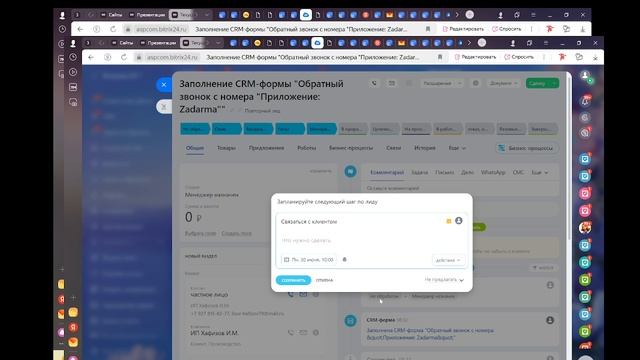
Task: Open the lead's Бизнес-процессы tab
Action: [x=351, y=148]
